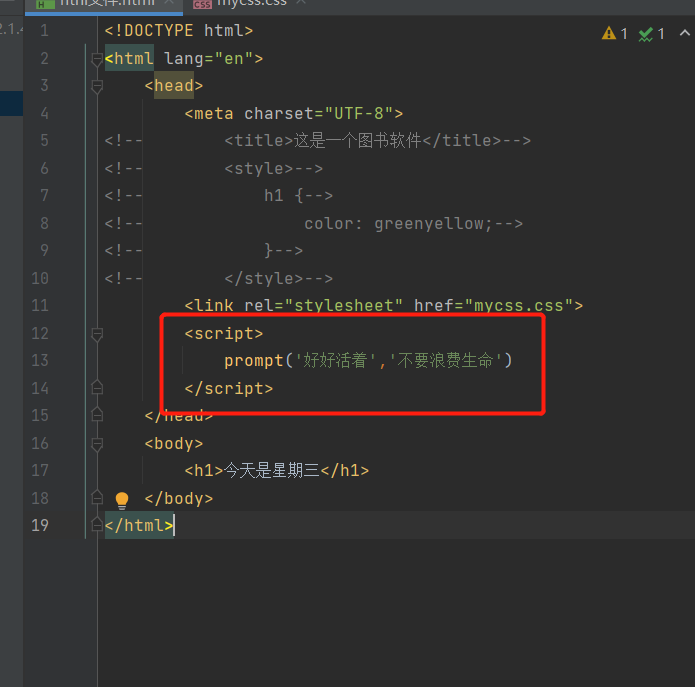The image size is (695, 687).
Task: Click the opening script tag
Action: 224,333
